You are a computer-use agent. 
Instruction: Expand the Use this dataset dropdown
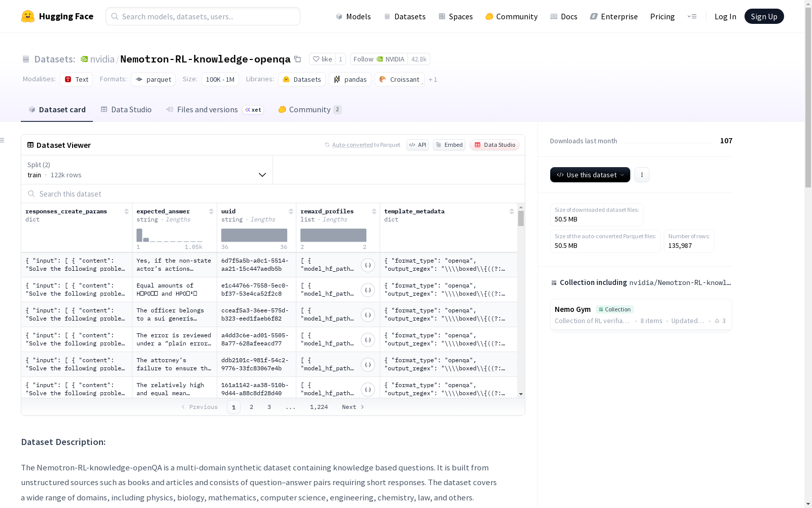tap(590, 175)
